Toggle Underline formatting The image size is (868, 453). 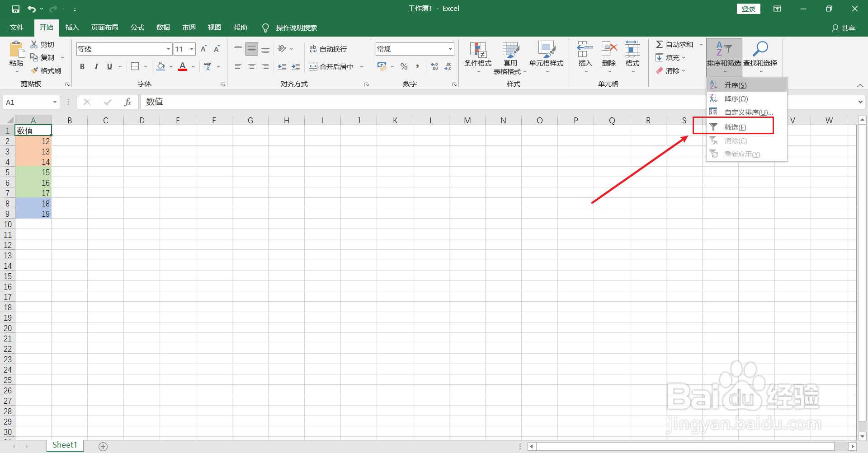click(x=109, y=66)
